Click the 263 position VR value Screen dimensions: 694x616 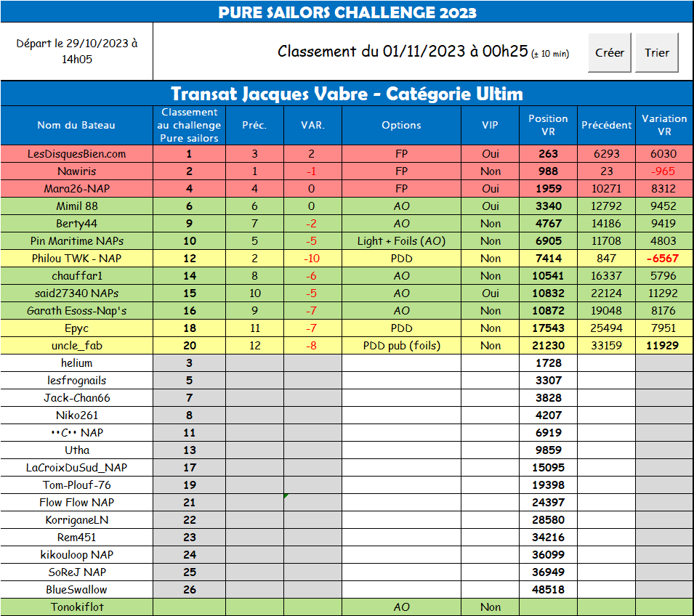click(548, 154)
